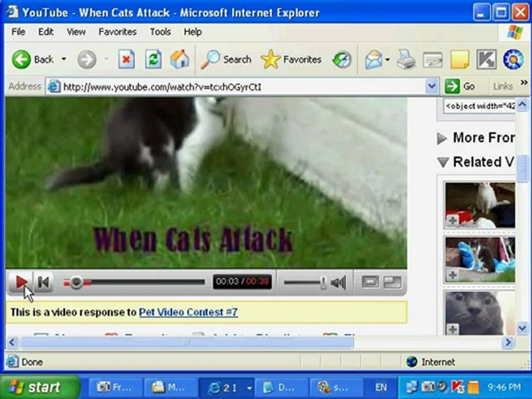Click the grey Forward arrow button
532x399 pixels.
click(x=87, y=60)
